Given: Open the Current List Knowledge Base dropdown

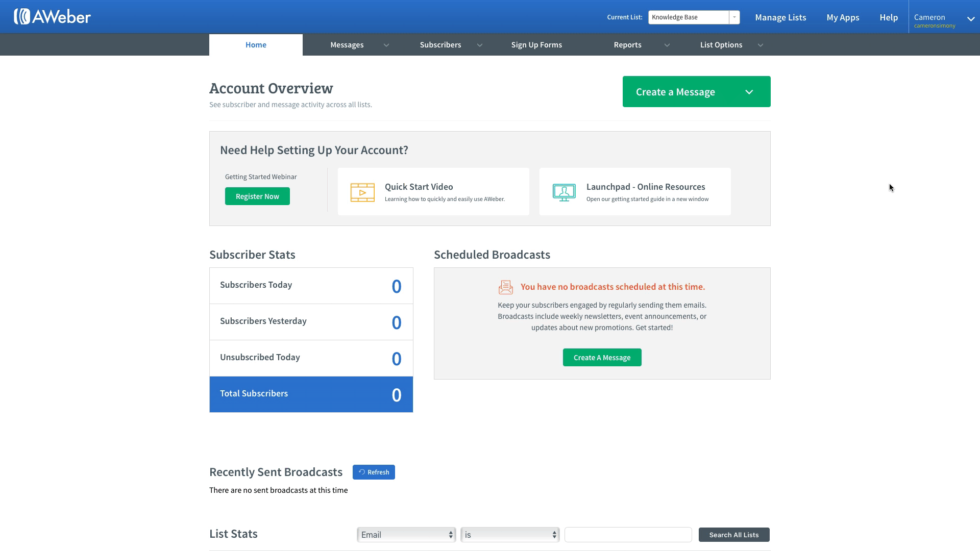Looking at the screenshot, I should [734, 17].
